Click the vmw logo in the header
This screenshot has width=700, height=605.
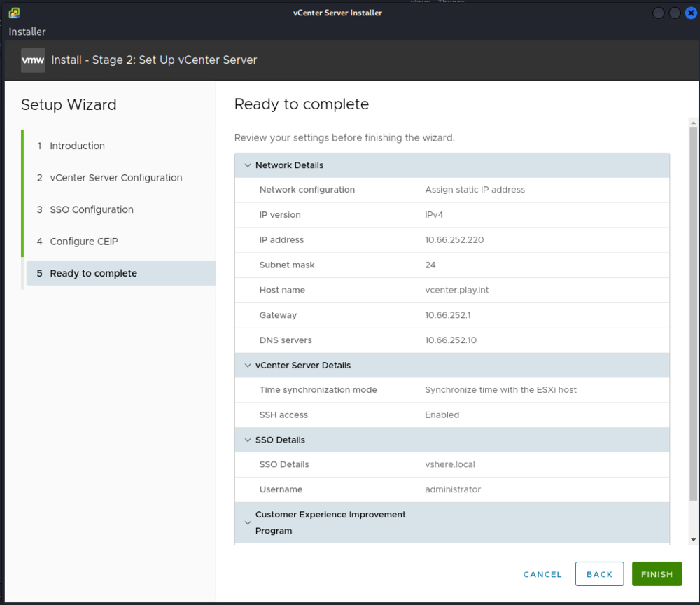point(33,60)
